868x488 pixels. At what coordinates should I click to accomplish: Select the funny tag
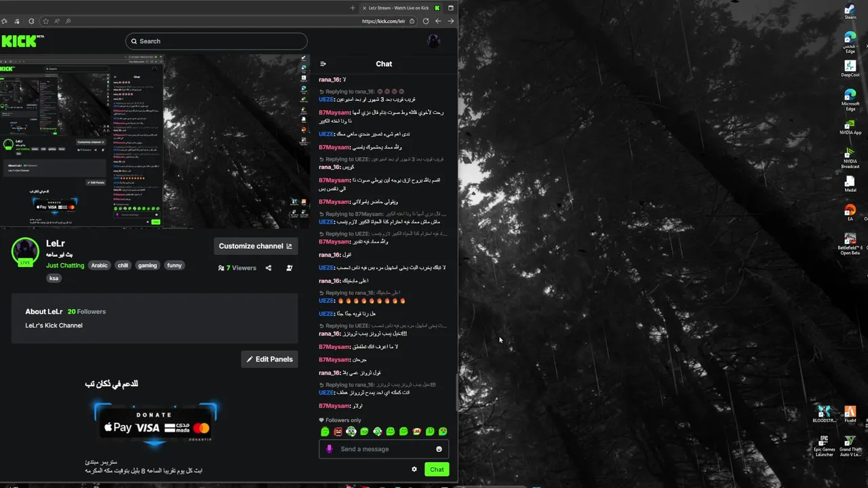(174, 266)
